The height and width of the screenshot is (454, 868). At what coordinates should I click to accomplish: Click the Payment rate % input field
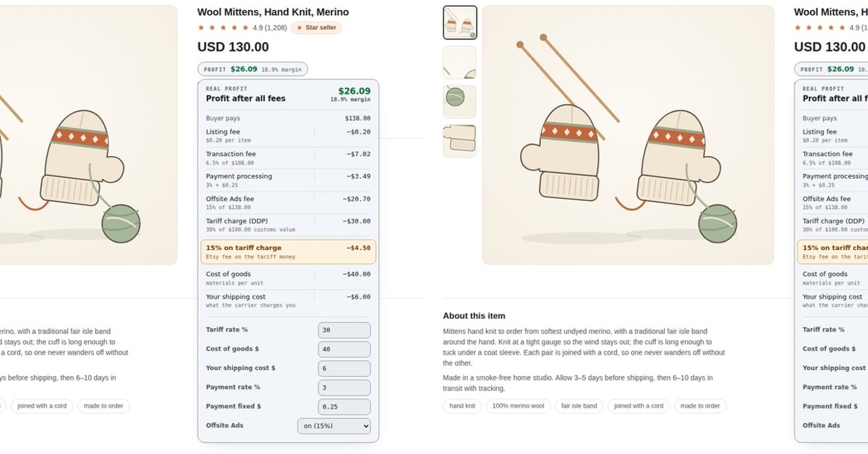click(x=344, y=387)
